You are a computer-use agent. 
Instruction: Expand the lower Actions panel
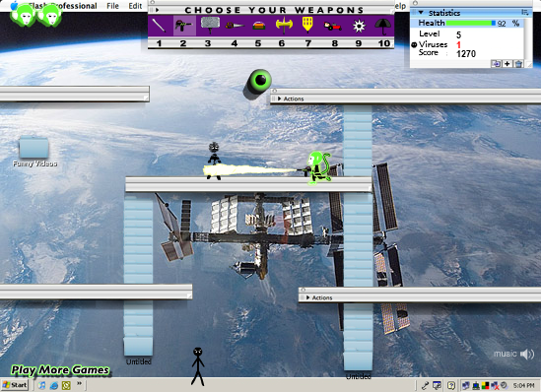(x=307, y=297)
